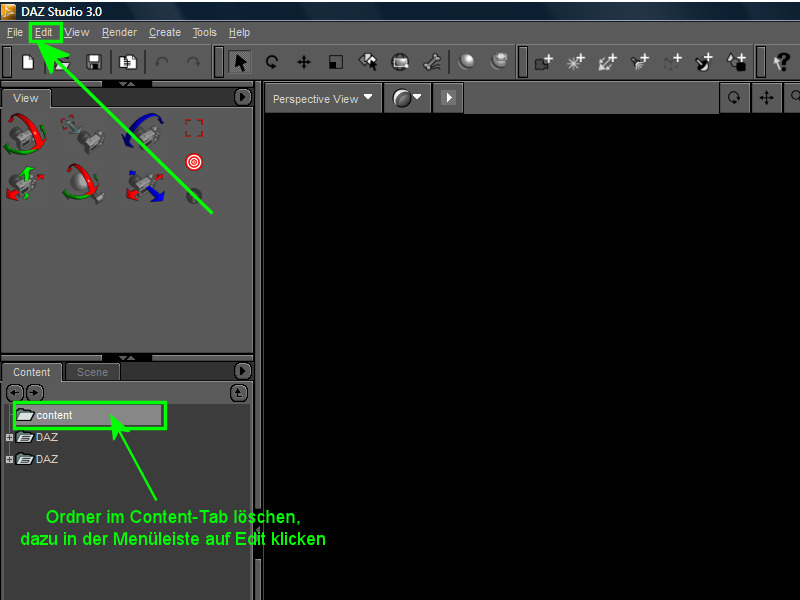Open the View menu in the menu bar

tap(77, 33)
